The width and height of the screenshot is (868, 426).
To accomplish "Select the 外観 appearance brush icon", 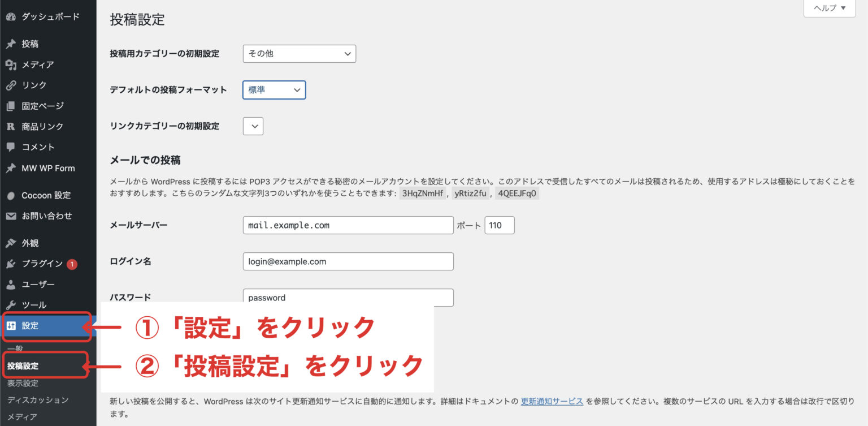I will (x=10, y=243).
